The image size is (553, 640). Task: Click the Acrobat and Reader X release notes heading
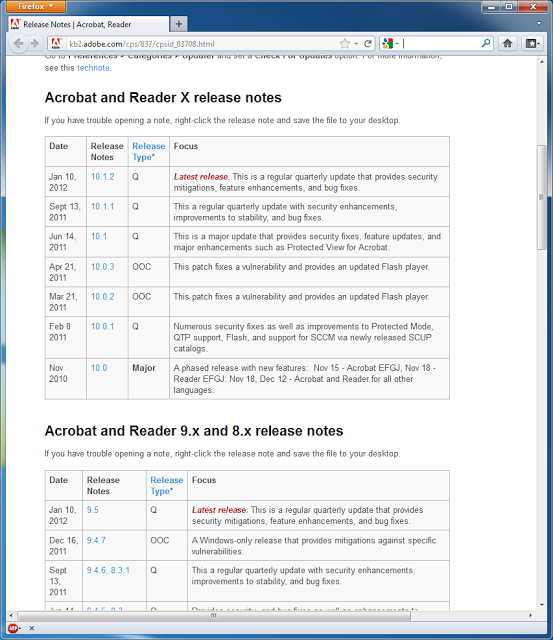163,98
